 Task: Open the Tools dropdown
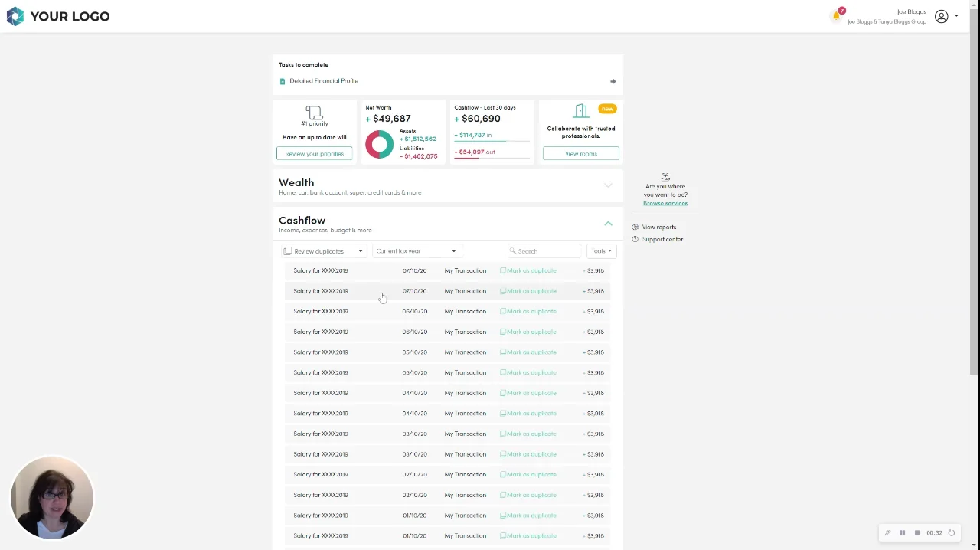coord(601,251)
